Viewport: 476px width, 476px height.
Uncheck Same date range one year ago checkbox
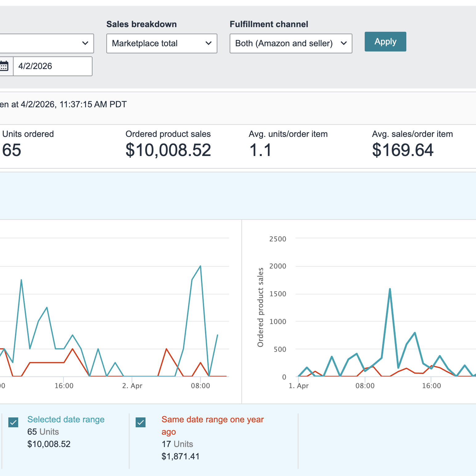pyautogui.click(x=141, y=422)
